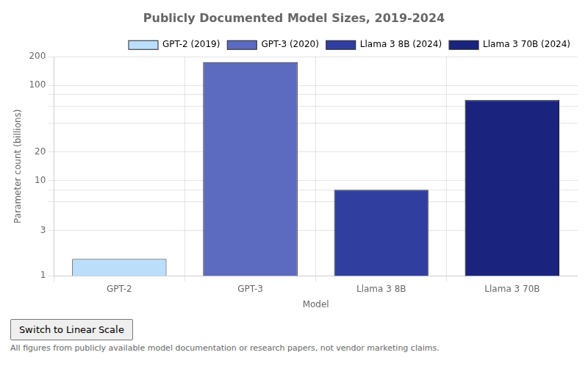Viewport: 588px width, 369px height.
Task: Click the 'Parameter count (billions)' axis title
Action: pos(17,166)
